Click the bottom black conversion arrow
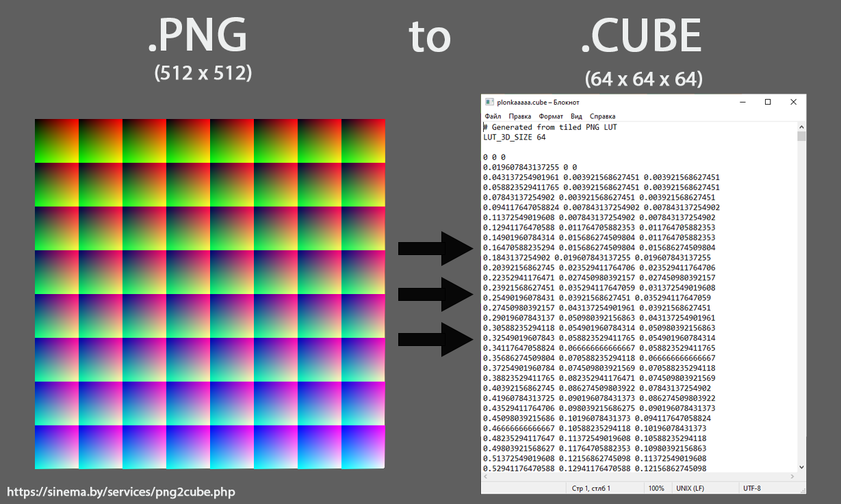 (435, 340)
